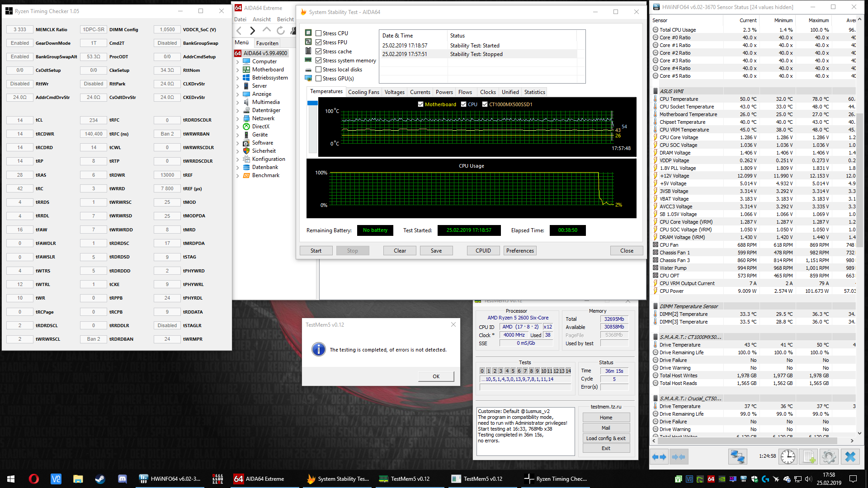Enable the Stress CPU checkbox

319,33
